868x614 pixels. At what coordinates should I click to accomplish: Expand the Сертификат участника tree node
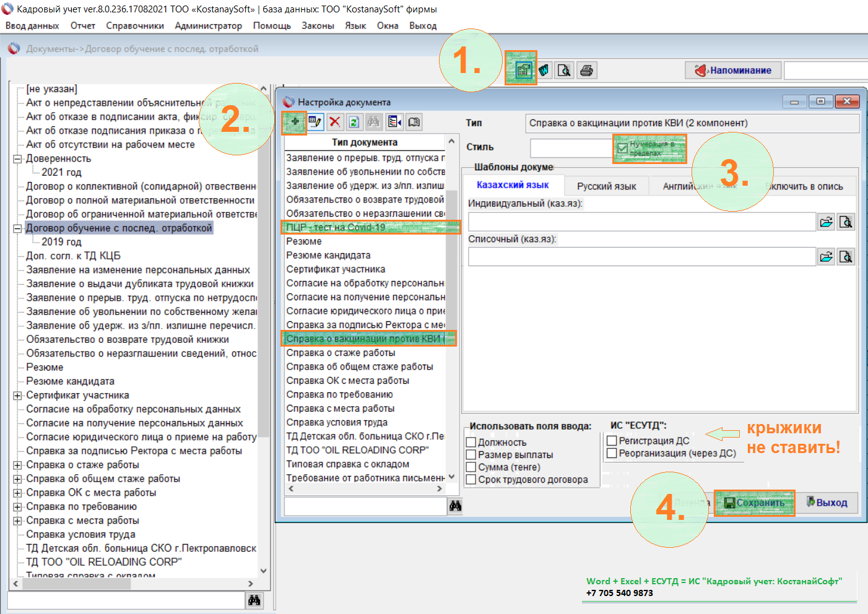click(x=18, y=395)
